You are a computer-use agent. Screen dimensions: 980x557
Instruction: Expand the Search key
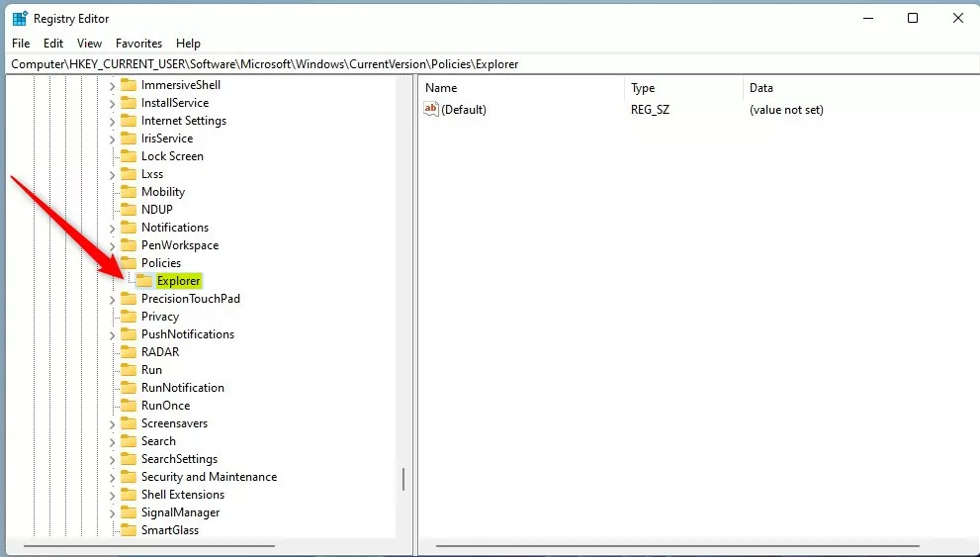pos(112,442)
